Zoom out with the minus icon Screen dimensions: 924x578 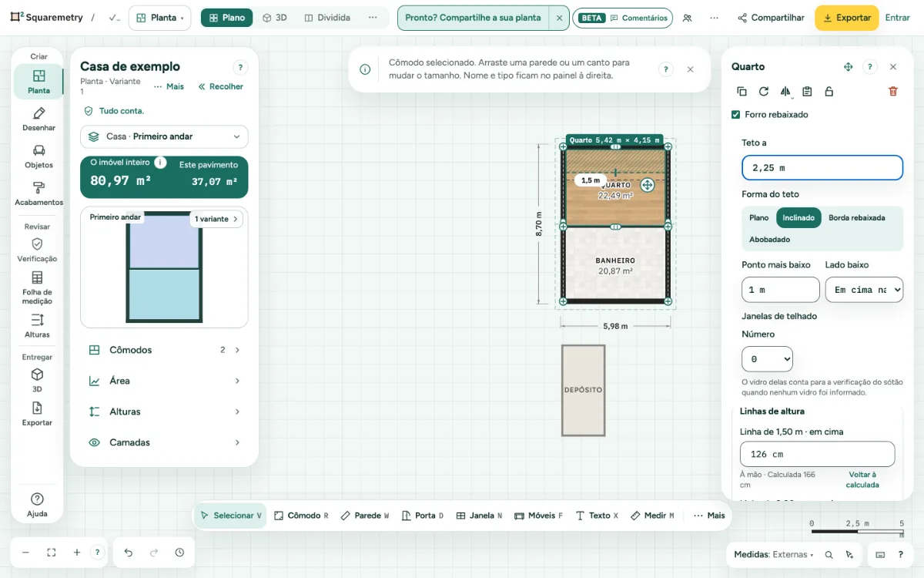[x=25, y=553]
